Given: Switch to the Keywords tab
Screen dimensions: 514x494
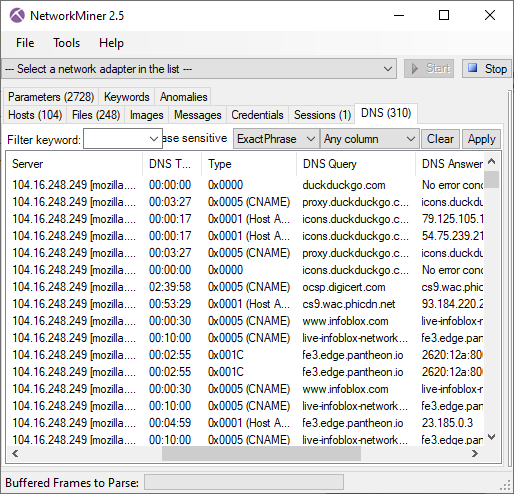Looking at the screenshot, I should [x=127, y=97].
